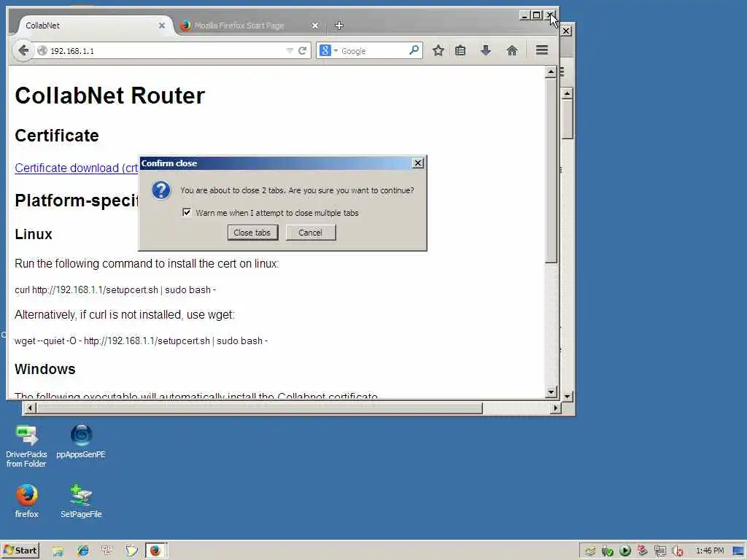
Task: Uncheck Warn me when closing multiple tabs
Action: pos(187,212)
